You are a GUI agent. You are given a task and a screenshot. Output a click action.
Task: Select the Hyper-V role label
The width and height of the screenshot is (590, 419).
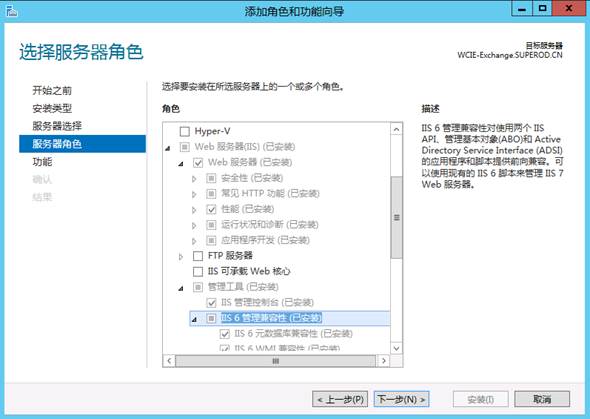click(212, 131)
